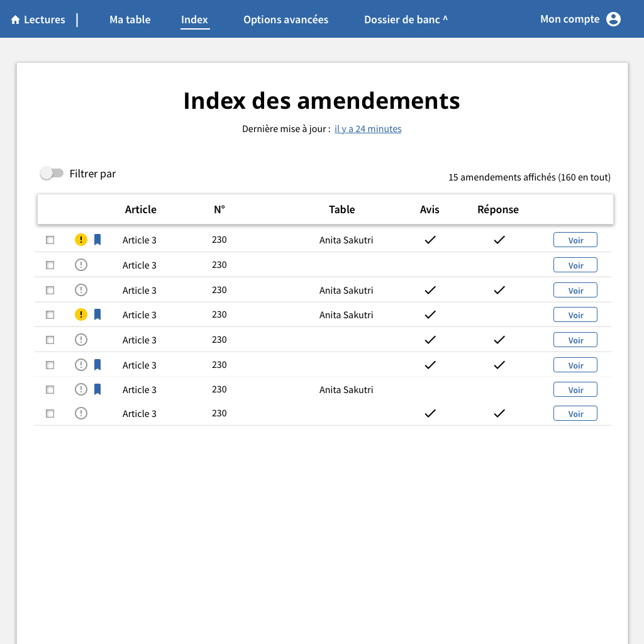Tick the checkbox of the third amendment row

click(x=50, y=291)
